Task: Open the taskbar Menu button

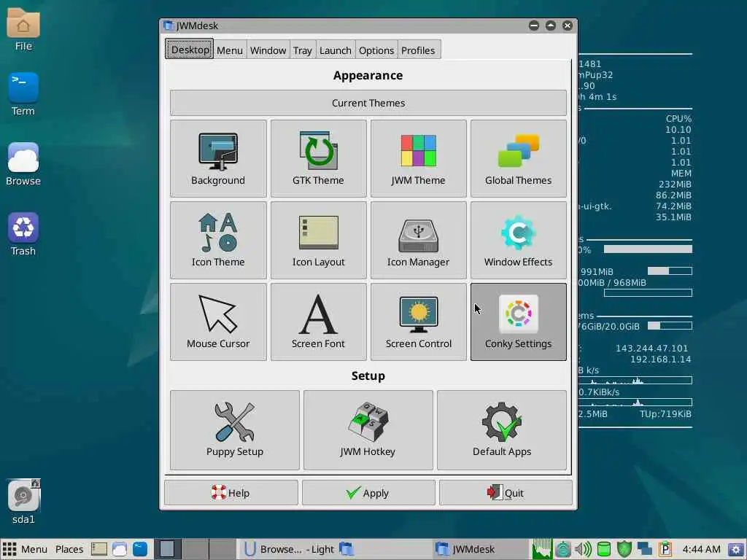Action: point(25,549)
